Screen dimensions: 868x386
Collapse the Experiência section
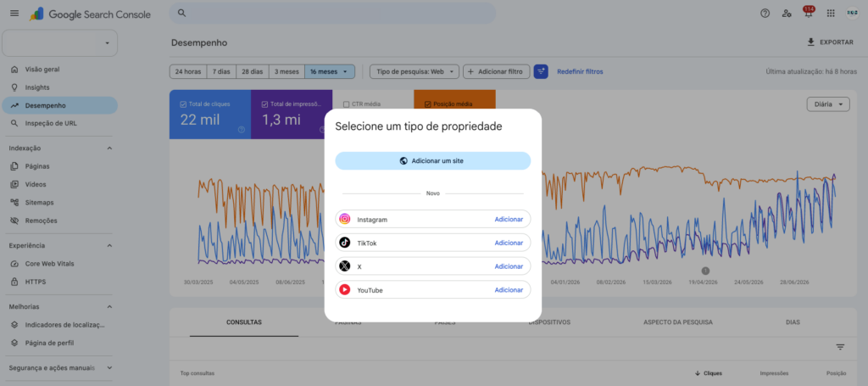tap(109, 245)
